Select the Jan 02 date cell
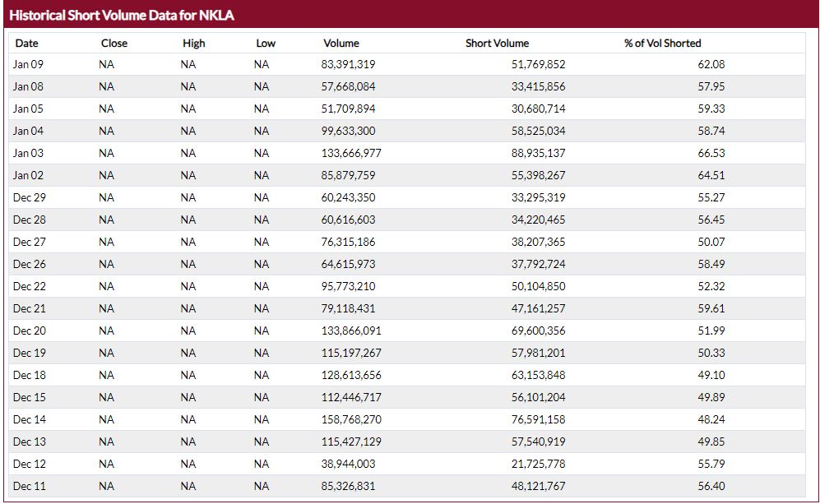The height and width of the screenshot is (504, 820). (x=28, y=175)
